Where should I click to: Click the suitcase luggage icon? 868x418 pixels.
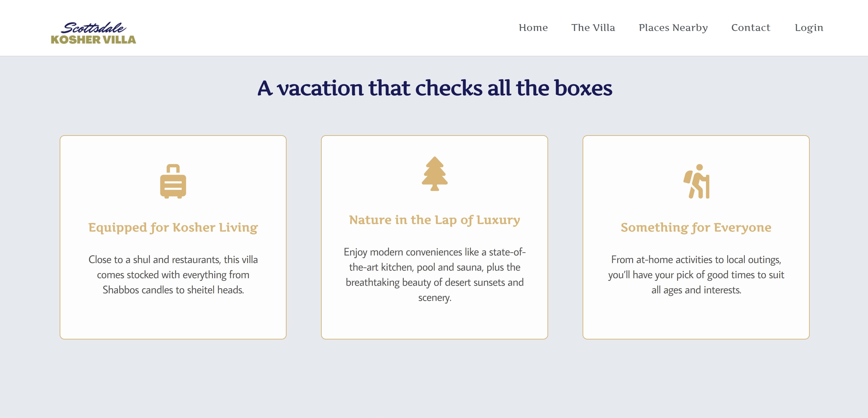[173, 181]
